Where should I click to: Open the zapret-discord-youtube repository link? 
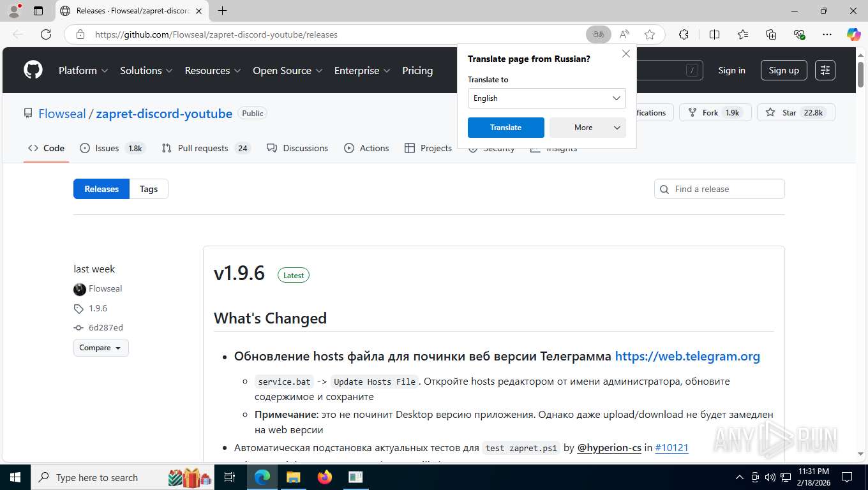point(164,114)
